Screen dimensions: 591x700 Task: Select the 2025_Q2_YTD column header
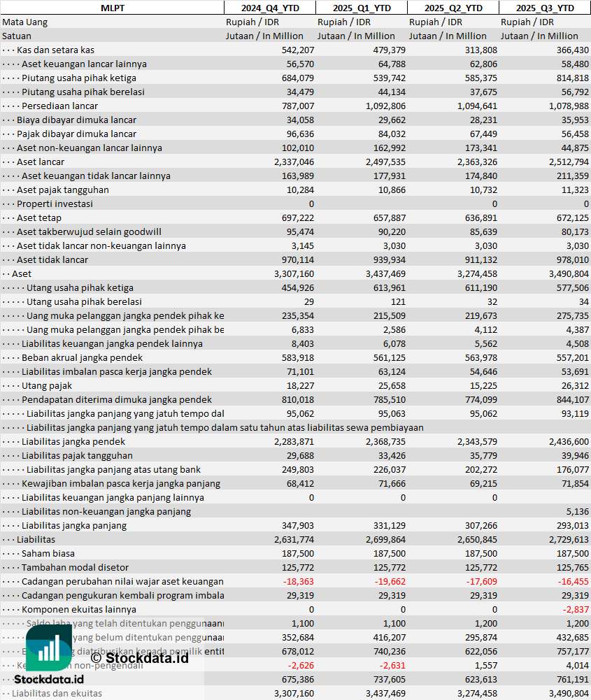(x=453, y=8)
